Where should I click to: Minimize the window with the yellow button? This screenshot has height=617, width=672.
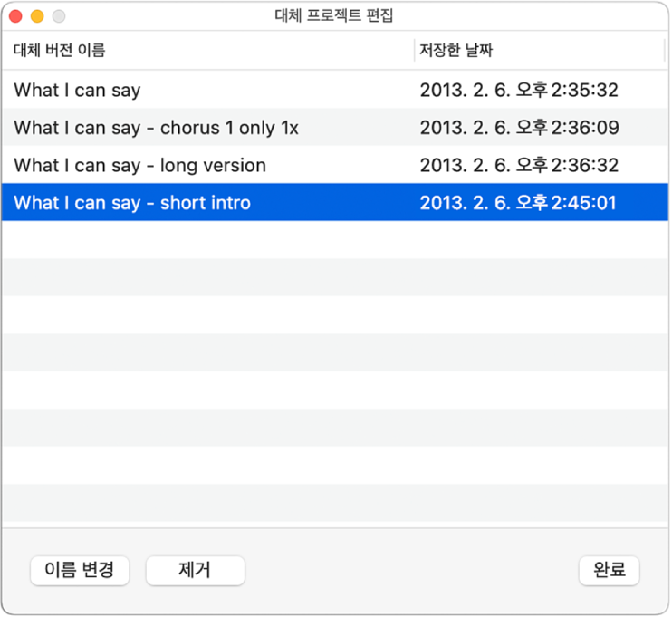(x=37, y=16)
